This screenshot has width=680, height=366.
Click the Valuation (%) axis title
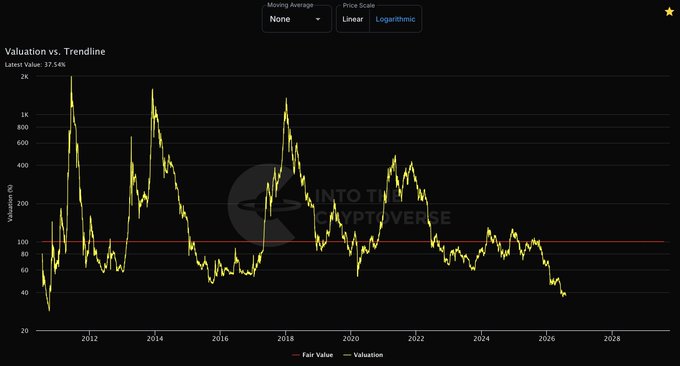[x=10, y=203]
